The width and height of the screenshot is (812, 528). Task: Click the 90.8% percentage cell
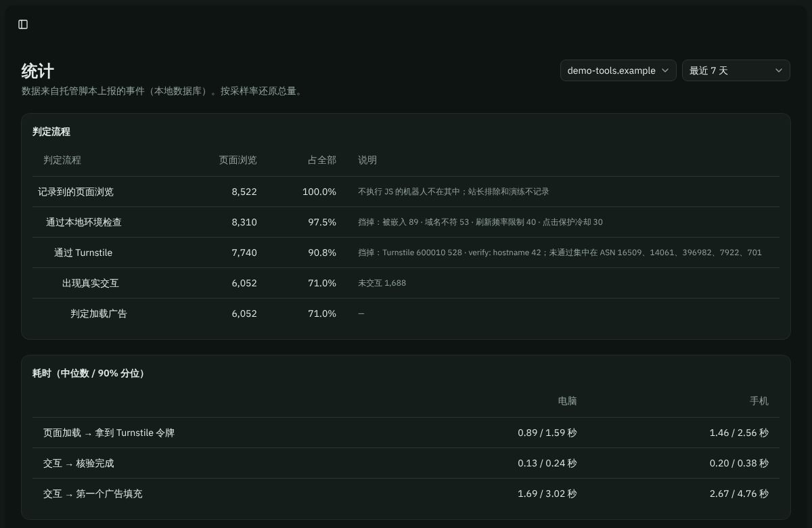[x=322, y=252]
